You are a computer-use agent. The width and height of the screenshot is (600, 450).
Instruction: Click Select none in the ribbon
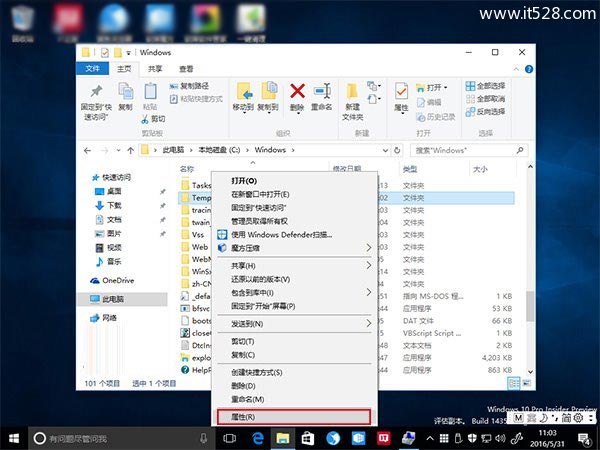[x=485, y=99]
